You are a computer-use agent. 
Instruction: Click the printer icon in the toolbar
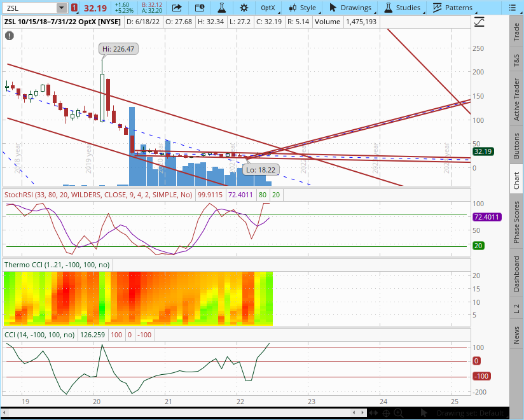(x=200, y=8)
